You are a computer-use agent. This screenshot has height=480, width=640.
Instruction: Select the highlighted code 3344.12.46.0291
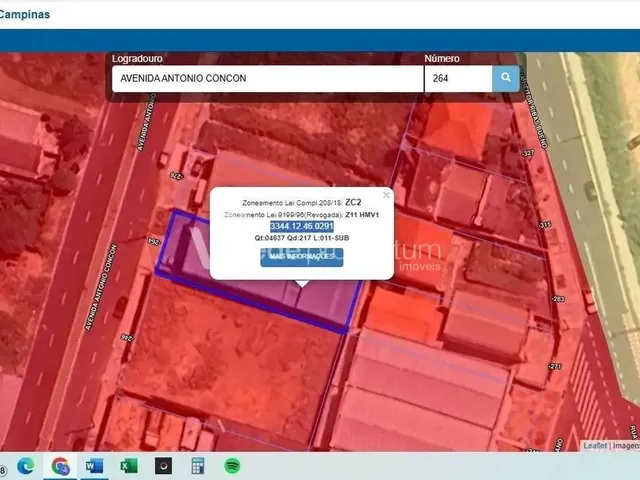pyautogui.click(x=302, y=227)
